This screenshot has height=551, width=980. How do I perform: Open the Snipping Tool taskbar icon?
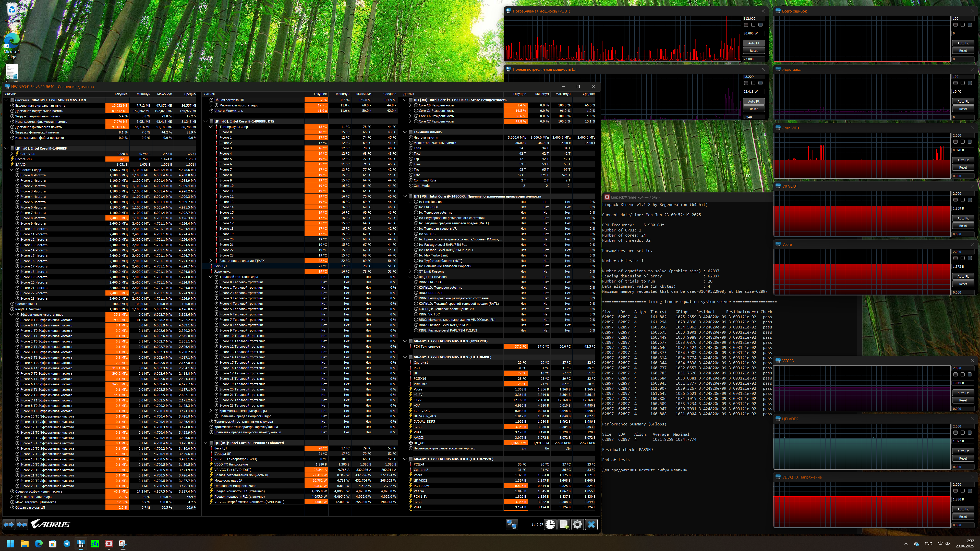[123, 544]
